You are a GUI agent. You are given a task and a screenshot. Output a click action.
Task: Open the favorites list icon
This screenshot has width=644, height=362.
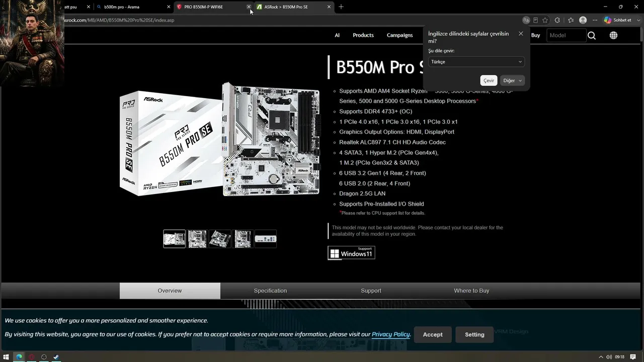tap(571, 20)
